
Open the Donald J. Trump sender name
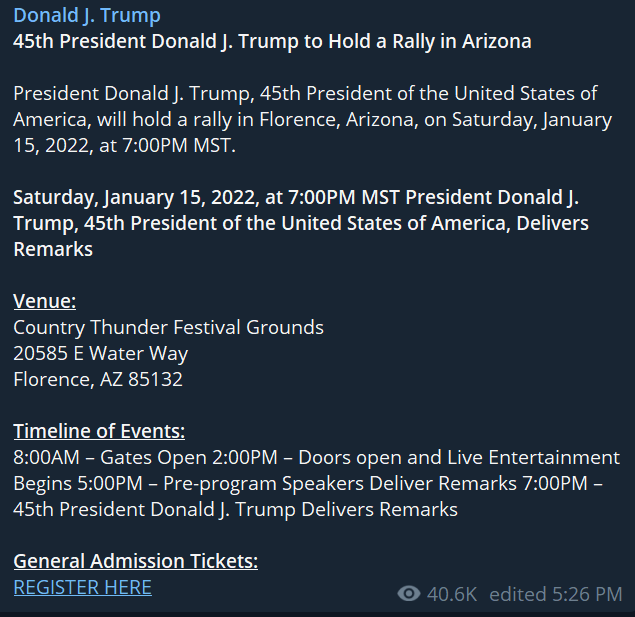pyautogui.click(x=86, y=16)
